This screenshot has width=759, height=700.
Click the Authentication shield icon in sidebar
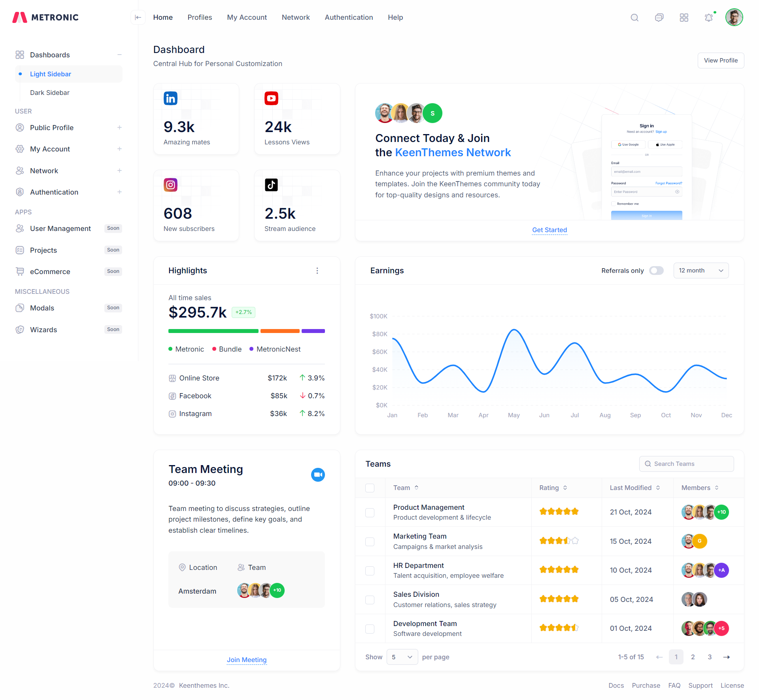tap(20, 192)
